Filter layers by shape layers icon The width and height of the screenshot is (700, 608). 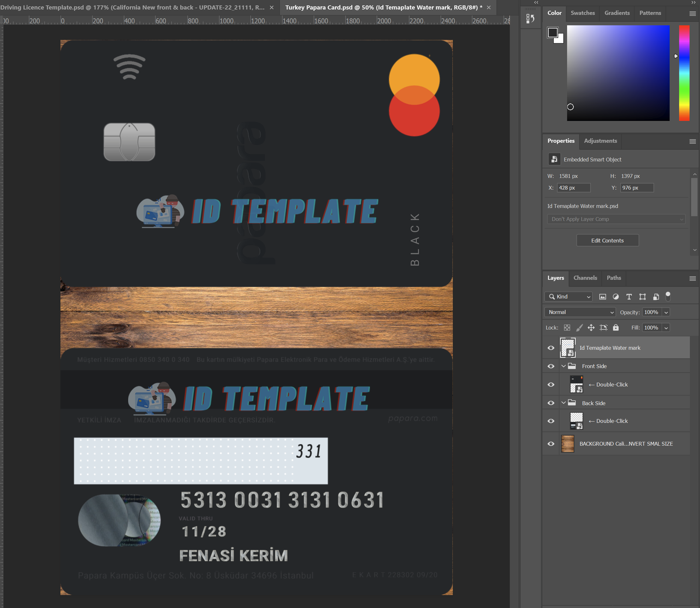(642, 297)
